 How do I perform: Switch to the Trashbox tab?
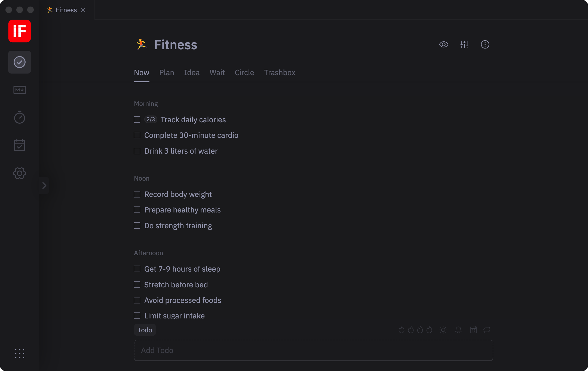coord(280,73)
